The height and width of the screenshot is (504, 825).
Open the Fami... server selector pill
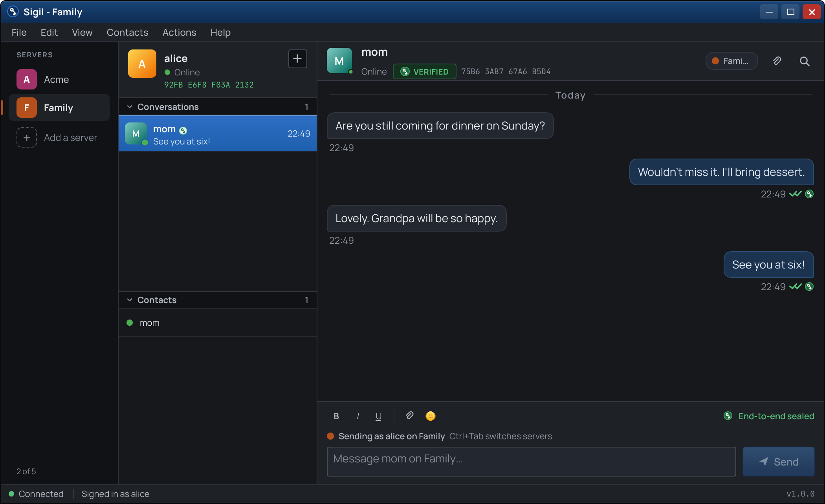(731, 61)
